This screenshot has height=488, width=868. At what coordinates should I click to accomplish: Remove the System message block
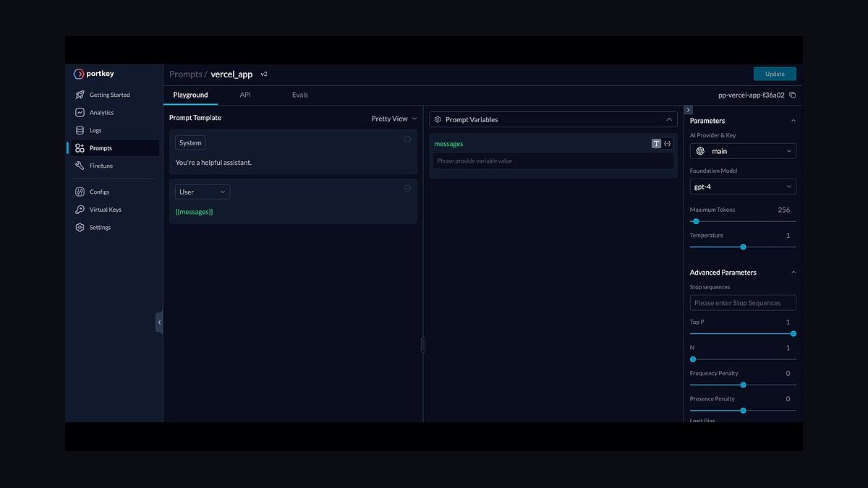[x=407, y=139]
